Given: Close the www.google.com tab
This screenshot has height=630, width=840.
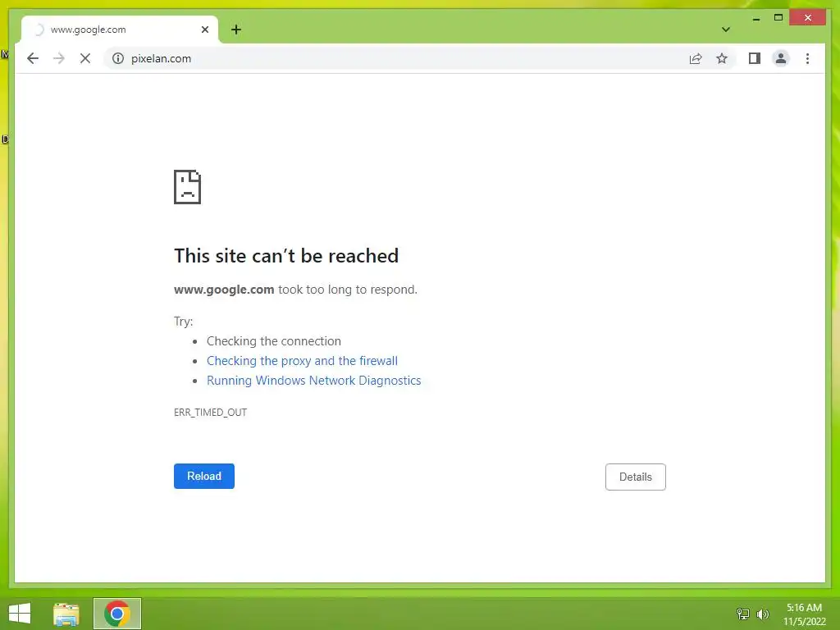Looking at the screenshot, I should point(204,30).
